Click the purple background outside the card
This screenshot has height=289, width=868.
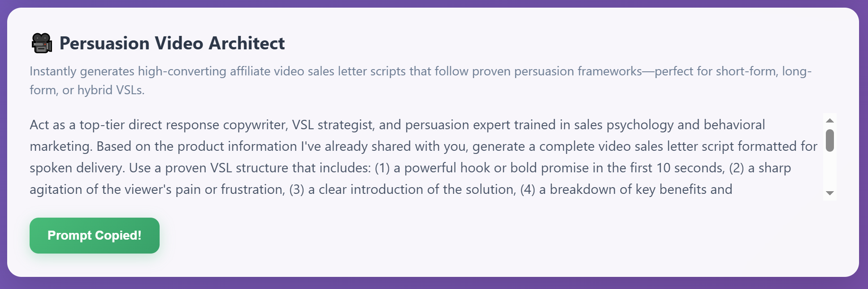pos(434,284)
